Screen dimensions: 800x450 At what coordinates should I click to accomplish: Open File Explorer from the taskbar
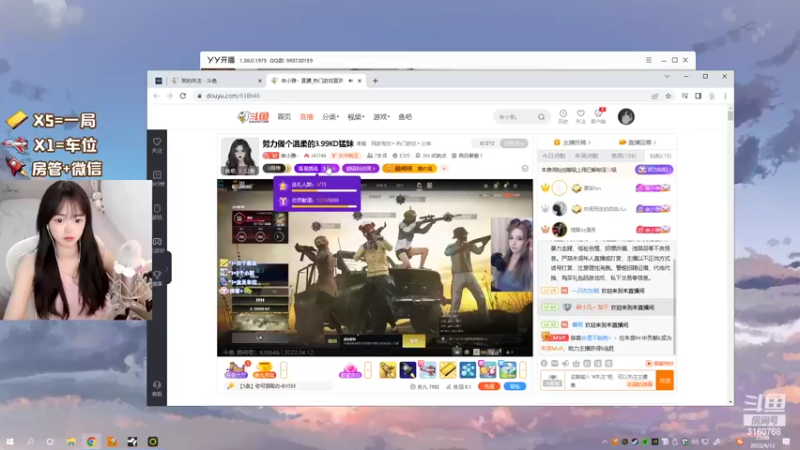(71, 442)
